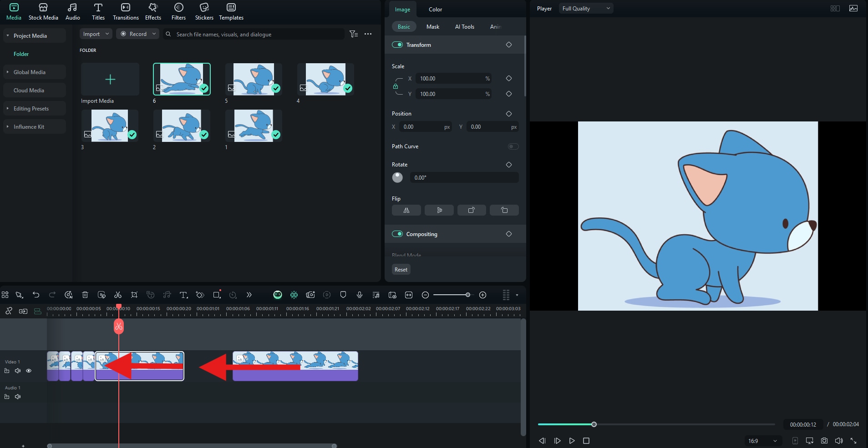The image size is (868, 448).
Task: Zoom in the timeline with plus icon
Action: tap(483, 295)
